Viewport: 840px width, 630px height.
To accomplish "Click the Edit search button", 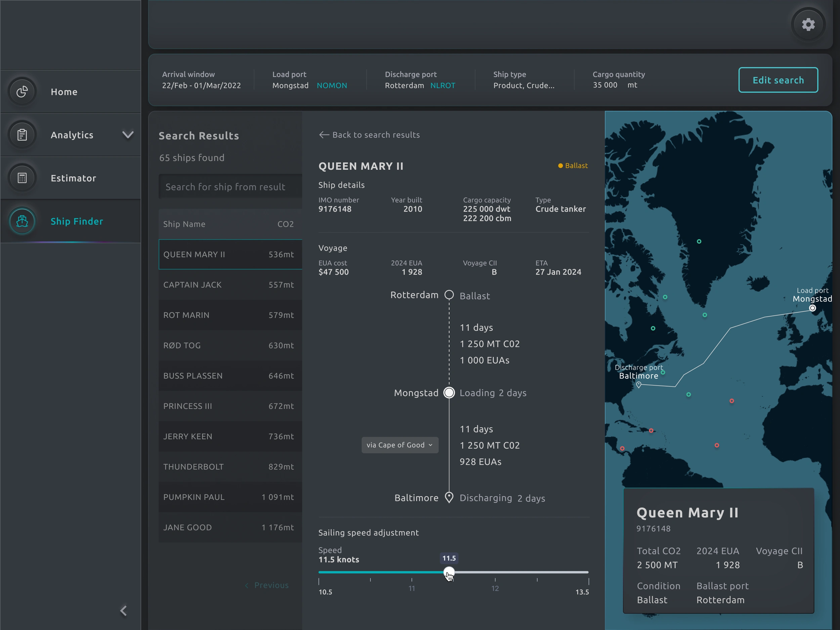I will point(778,80).
